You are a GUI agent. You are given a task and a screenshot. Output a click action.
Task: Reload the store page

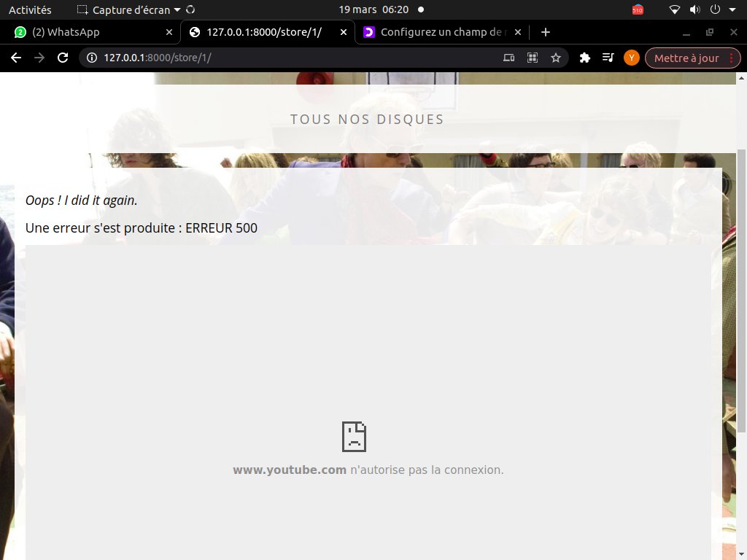(x=63, y=58)
